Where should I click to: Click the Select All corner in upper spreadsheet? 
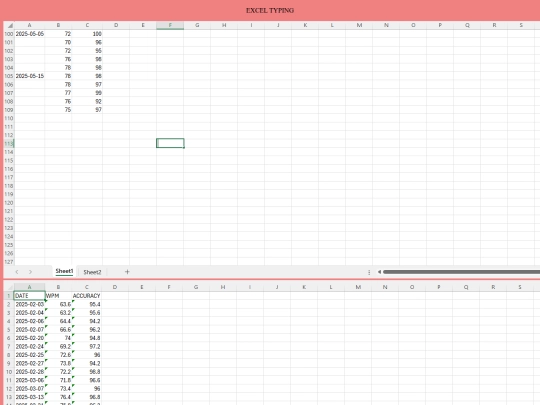pos(9,25)
